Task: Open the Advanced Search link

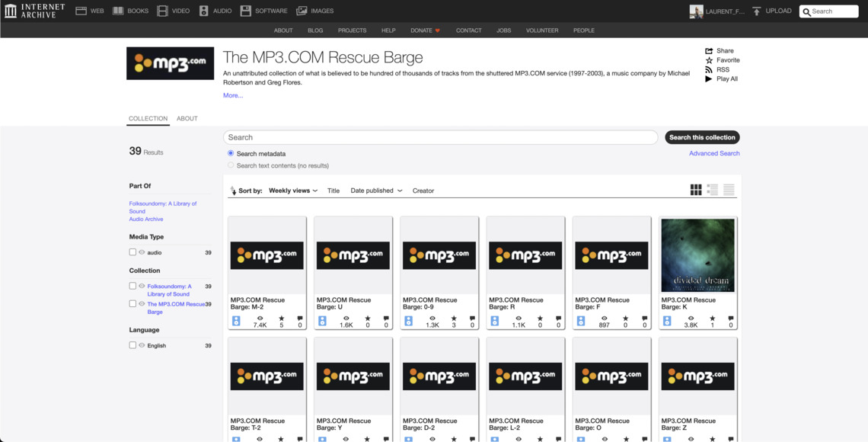Action: (713, 153)
